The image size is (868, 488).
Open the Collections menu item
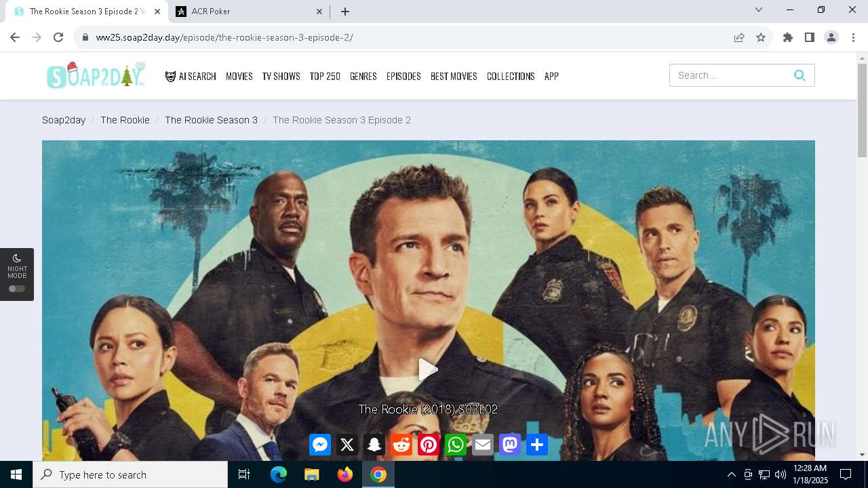(x=511, y=77)
